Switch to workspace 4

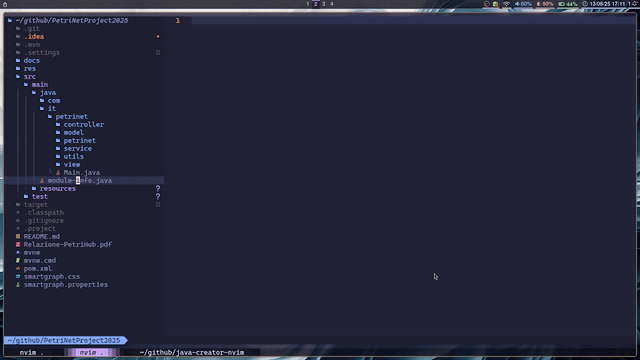tap(331, 4)
